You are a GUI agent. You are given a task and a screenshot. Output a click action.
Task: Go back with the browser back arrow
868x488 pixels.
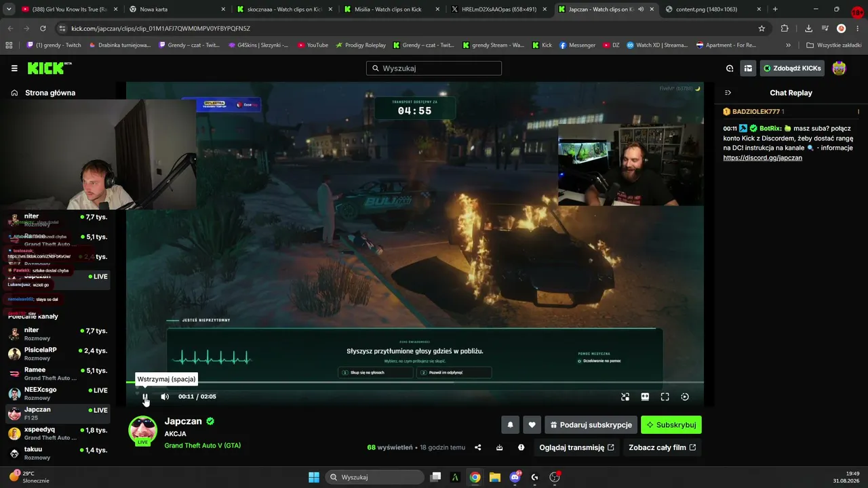pos(10,28)
